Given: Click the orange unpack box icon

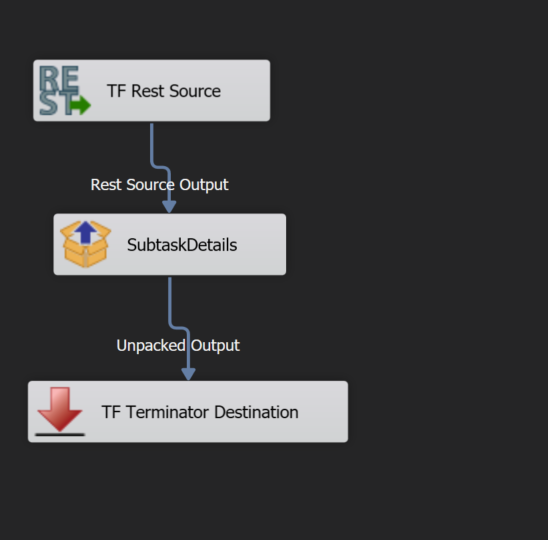Looking at the screenshot, I should 86,244.
